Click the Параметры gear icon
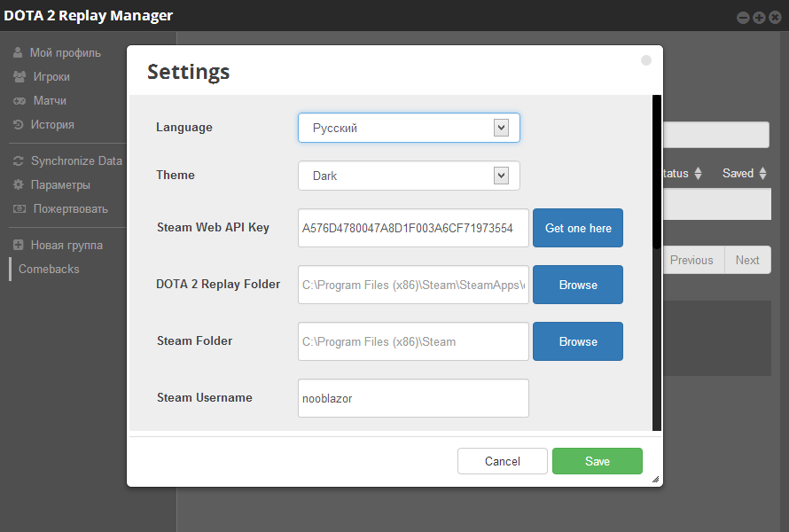789x532 pixels. 18,184
